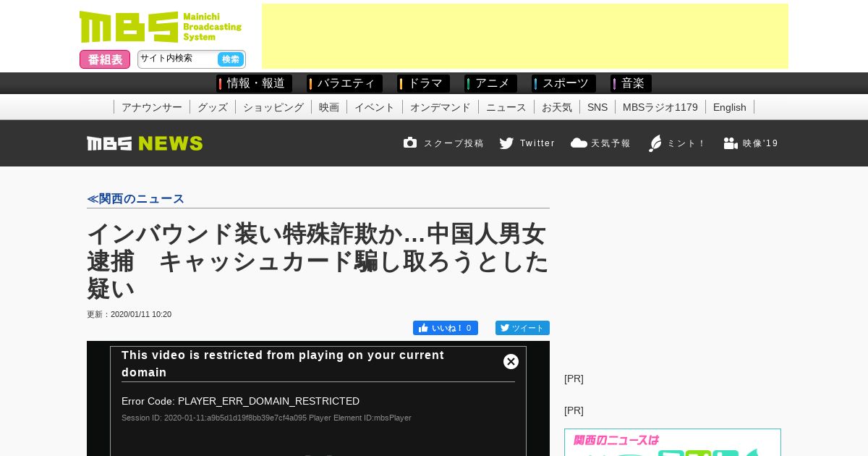Screen dimensions: 868x456
Task: Open the スクープ投稿 text link
Action: [454, 143]
